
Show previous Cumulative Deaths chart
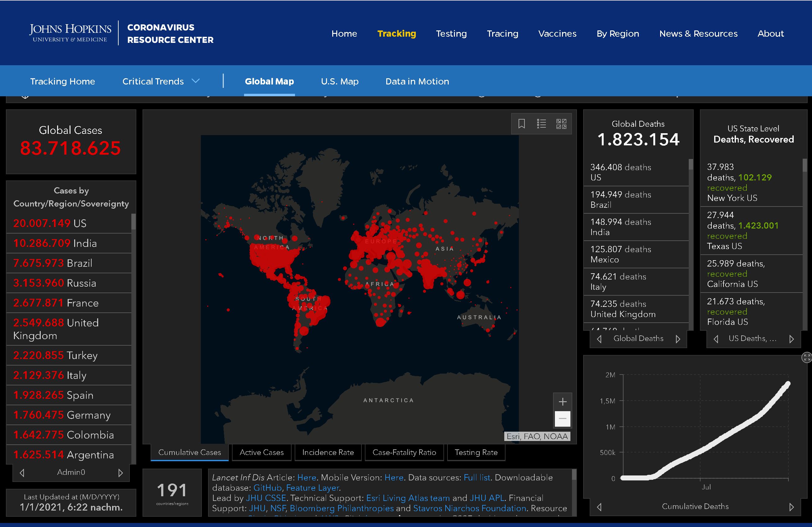599,507
